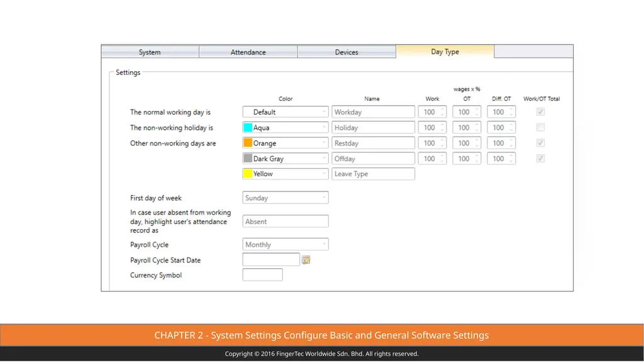Click the Dark Gray color swatch

(x=248, y=158)
